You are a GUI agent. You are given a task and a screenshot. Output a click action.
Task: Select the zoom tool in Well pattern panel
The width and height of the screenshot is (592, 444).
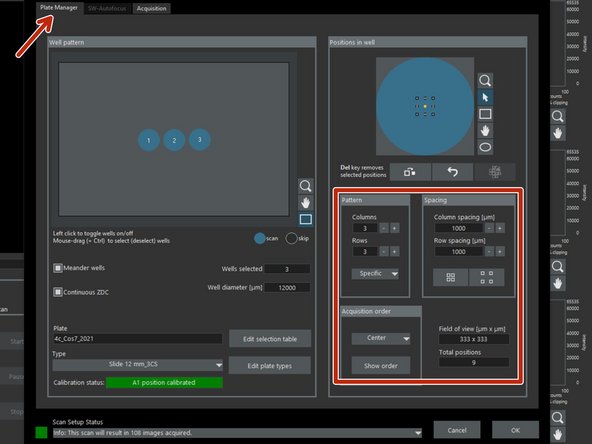(305, 186)
